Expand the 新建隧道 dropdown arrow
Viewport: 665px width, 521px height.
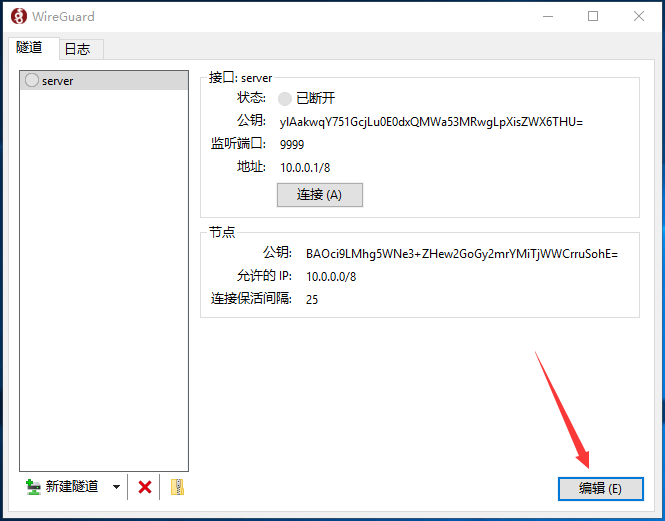[x=116, y=487]
